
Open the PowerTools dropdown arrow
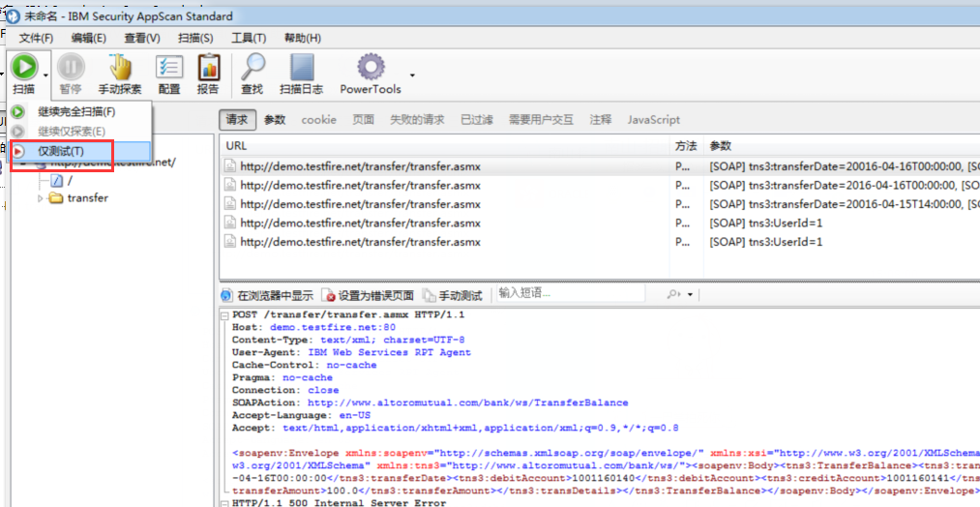click(x=412, y=75)
